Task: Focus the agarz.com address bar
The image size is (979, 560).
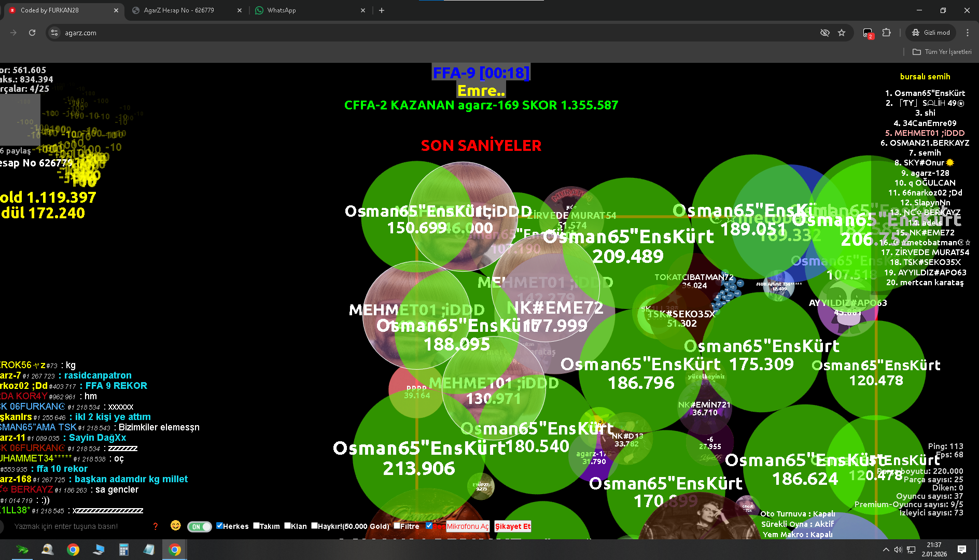Action: [436, 33]
